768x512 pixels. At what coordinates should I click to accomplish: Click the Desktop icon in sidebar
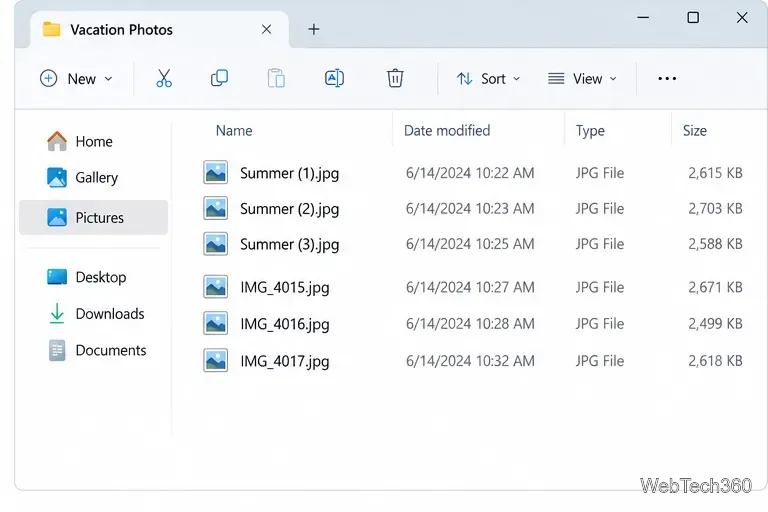click(x=57, y=277)
